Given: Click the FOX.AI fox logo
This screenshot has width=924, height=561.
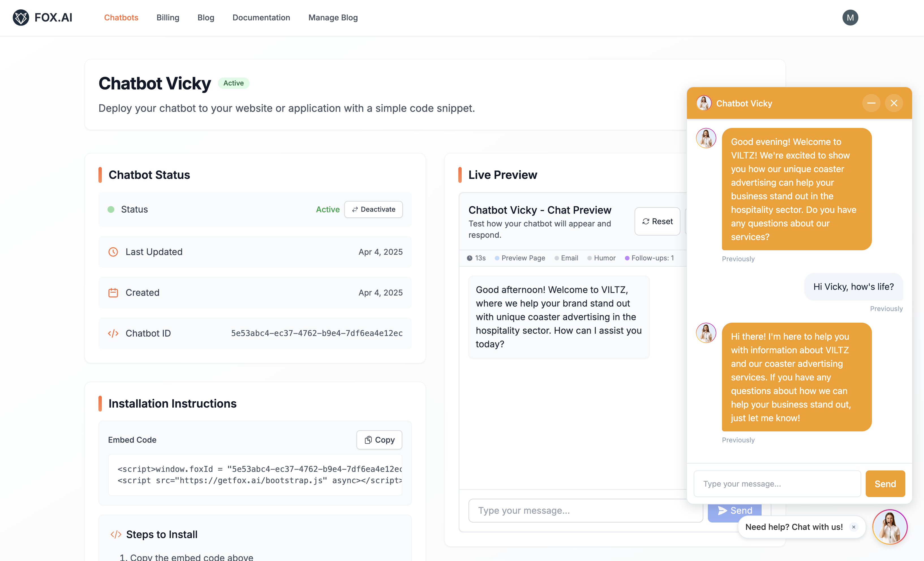Looking at the screenshot, I should click(x=21, y=18).
